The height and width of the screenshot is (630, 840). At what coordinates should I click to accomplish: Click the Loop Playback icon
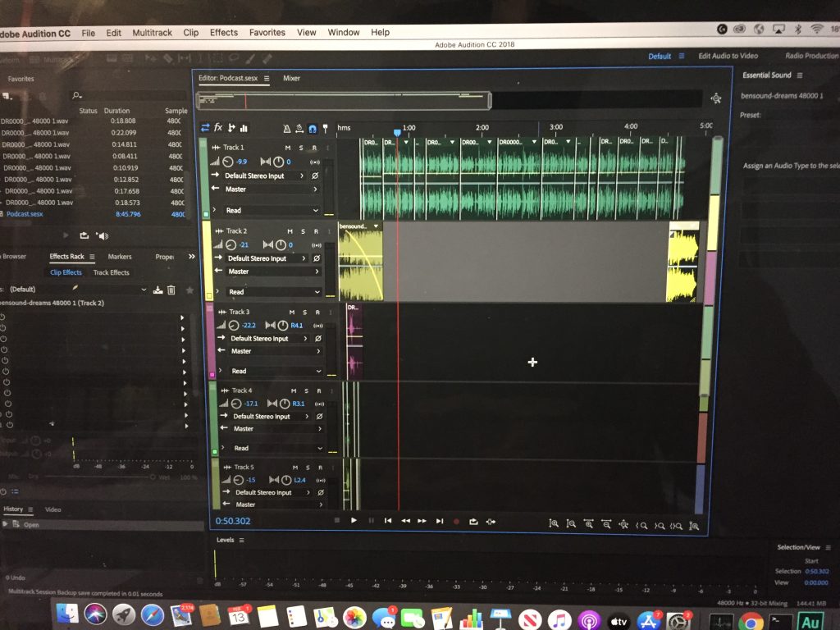point(473,521)
